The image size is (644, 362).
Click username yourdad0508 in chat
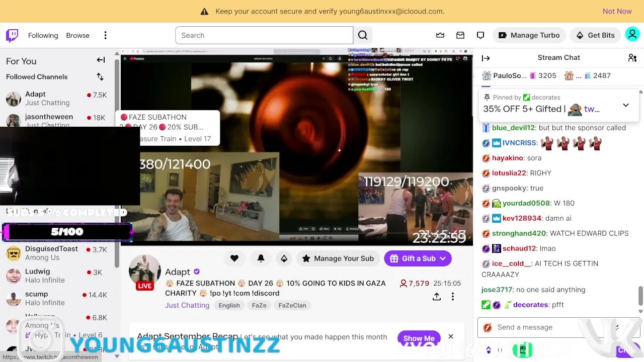[526, 203]
